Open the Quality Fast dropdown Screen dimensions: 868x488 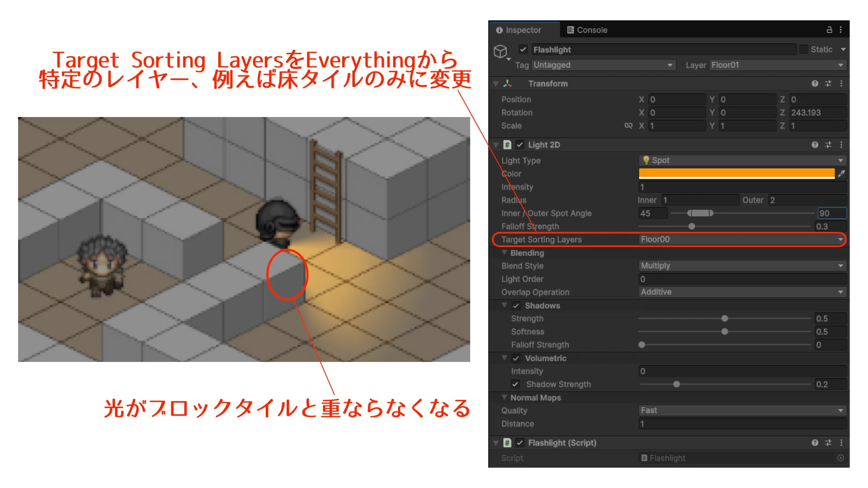pyautogui.click(x=742, y=410)
